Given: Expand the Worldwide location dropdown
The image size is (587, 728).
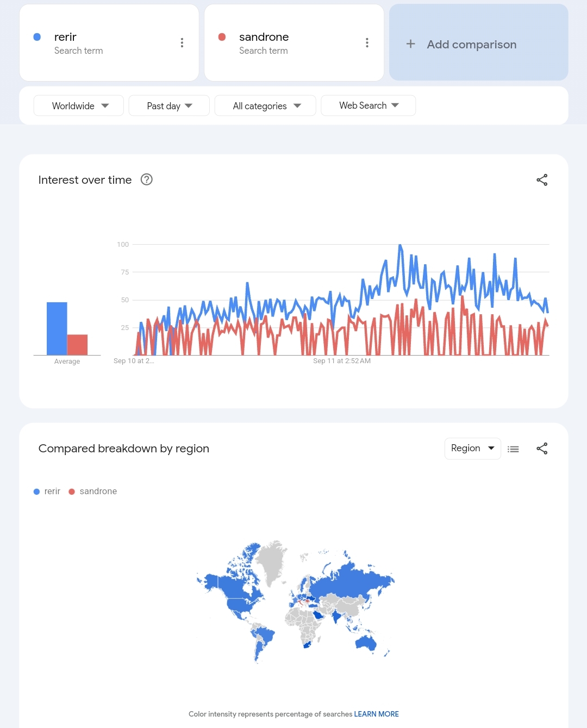Looking at the screenshot, I should coord(79,106).
